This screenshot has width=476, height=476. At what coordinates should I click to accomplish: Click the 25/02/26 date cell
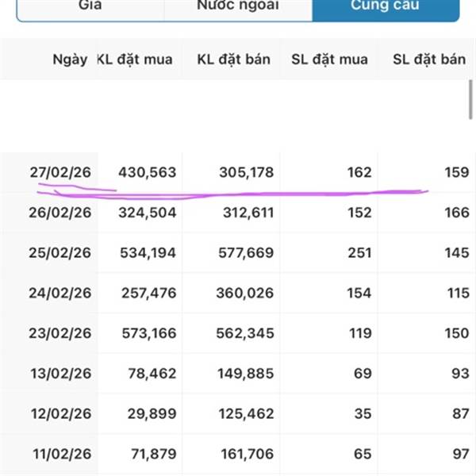pyautogui.click(x=60, y=253)
